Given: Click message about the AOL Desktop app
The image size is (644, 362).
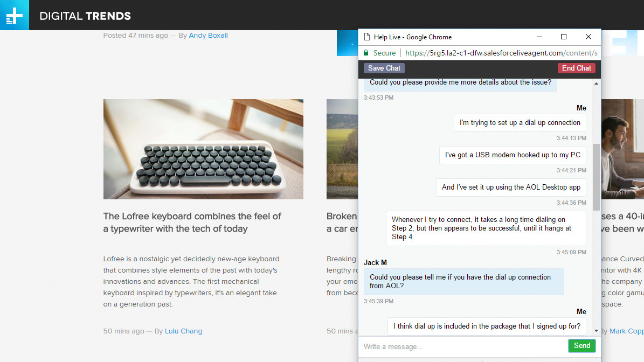Looking at the screenshot, I should click(511, 187).
